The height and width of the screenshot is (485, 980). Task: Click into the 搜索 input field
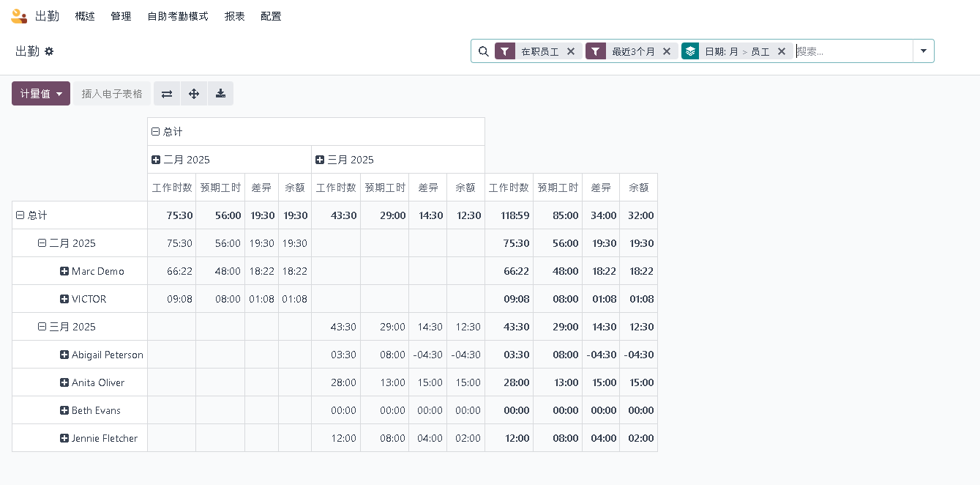[853, 51]
